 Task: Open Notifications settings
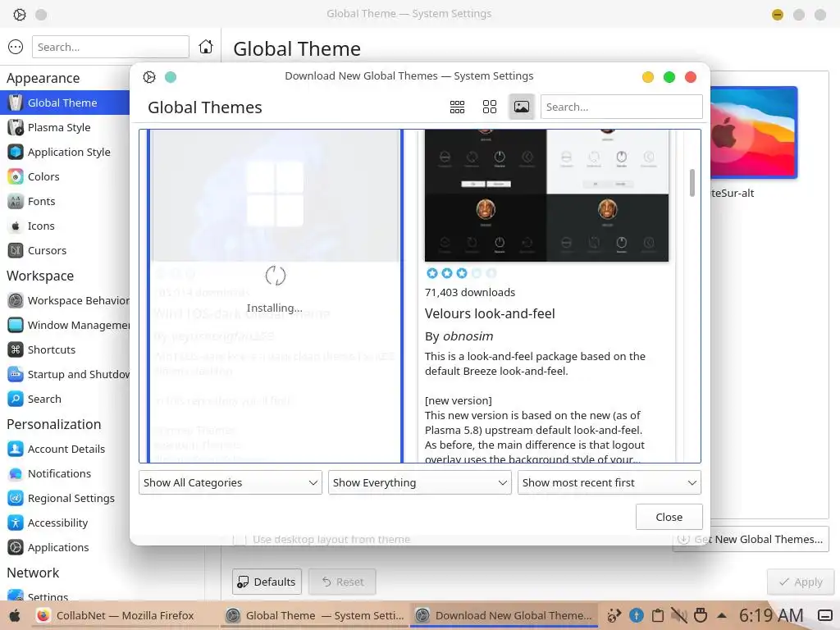pyautogui.click(x=65, y=473)
